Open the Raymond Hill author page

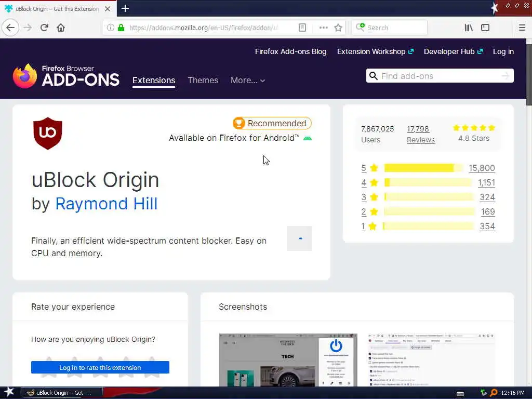[106, 204]
